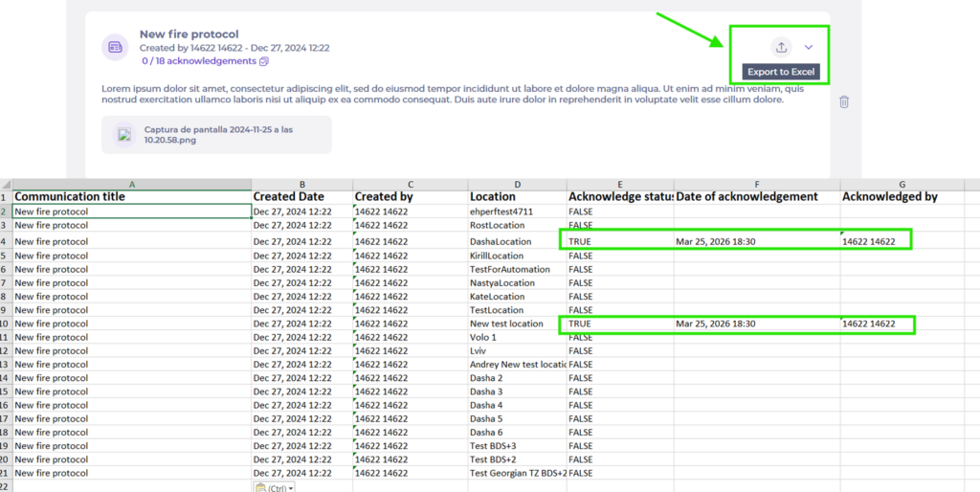Open the Paste Options (Ctrl) dropdown

pyautogui.click(x=273, y=487)
